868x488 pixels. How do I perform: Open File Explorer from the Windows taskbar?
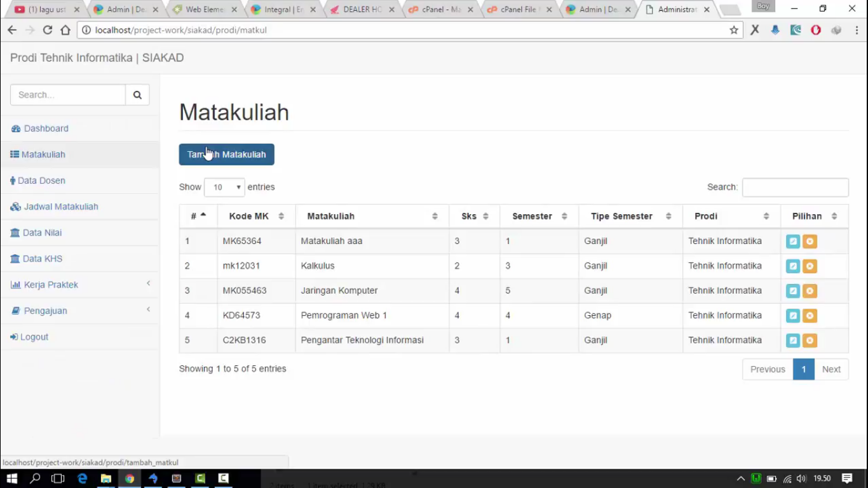106,478
